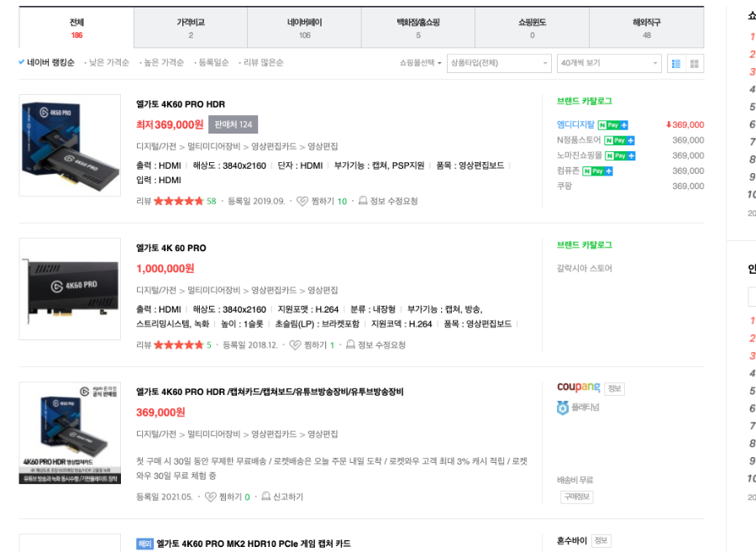Click bell 정보 수정요청 icon on first product

(x=363, y=201)
